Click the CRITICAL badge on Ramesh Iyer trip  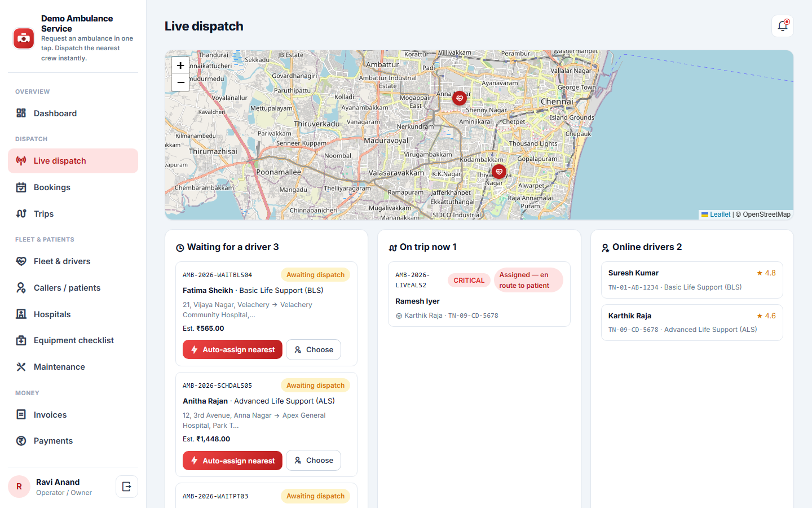tap(469, 280)
